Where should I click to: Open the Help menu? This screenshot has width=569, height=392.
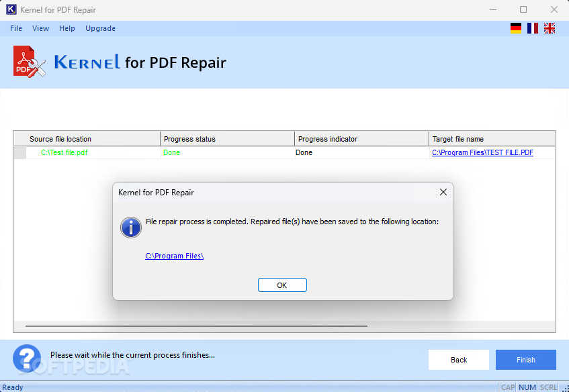(67, 28)
